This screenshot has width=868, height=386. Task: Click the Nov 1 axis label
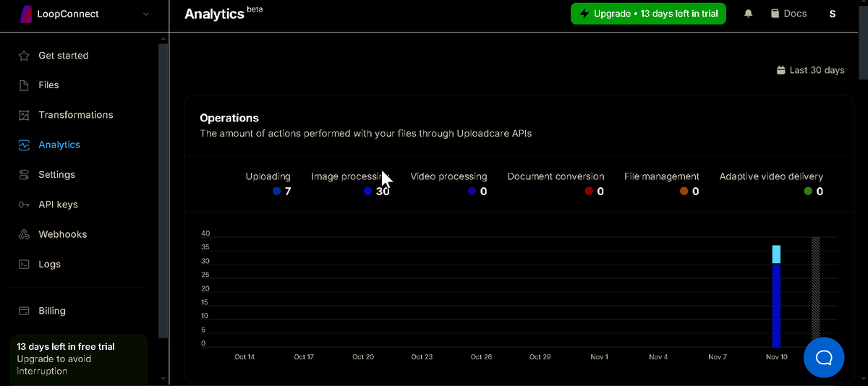coord(599,357)
